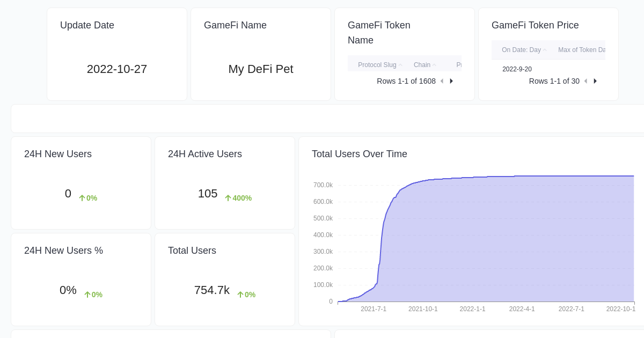The width and height of the screenshot is (644, 338).
Task: Click the My DeFi Pet game name
Action: coord(261,69)
